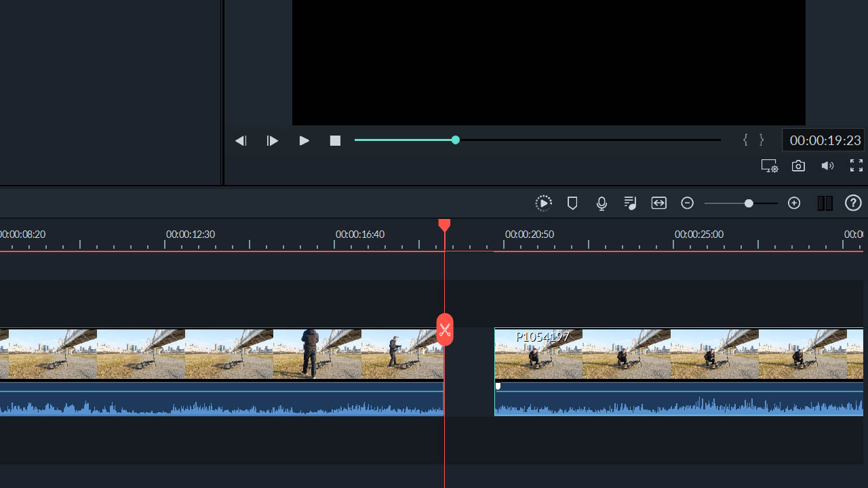Click the red playhead marker on the ruler
Viewport: 868px width, 488px height.
click(x=444, y=226)
